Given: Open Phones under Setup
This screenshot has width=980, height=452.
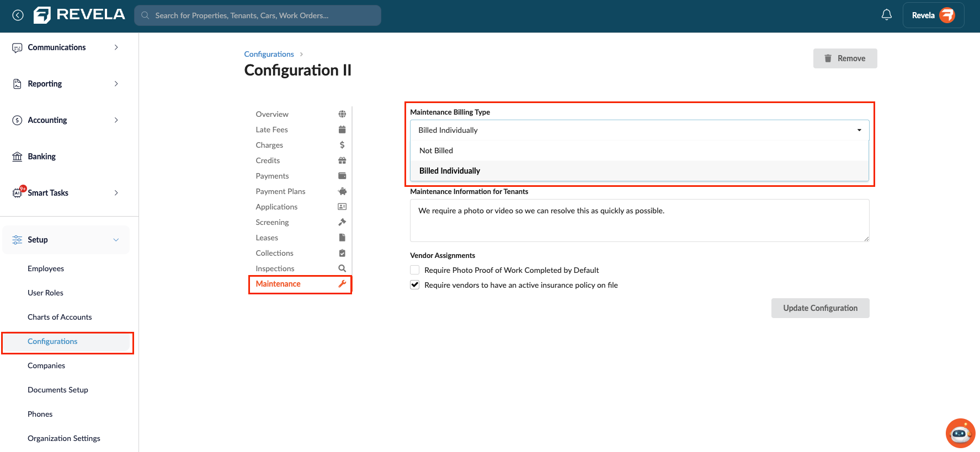Looking at the screenshot, I should pyautogui.click(x=40, y=414).
